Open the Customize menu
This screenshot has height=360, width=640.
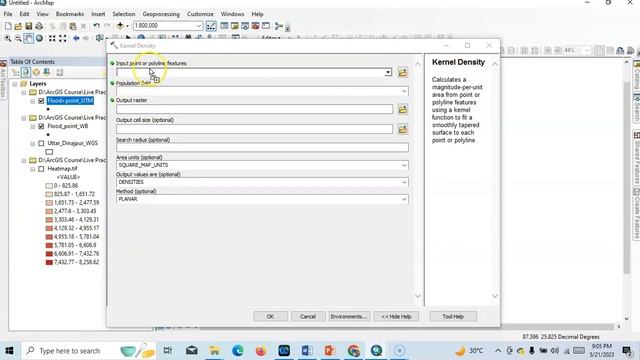(x=200, y=14)
